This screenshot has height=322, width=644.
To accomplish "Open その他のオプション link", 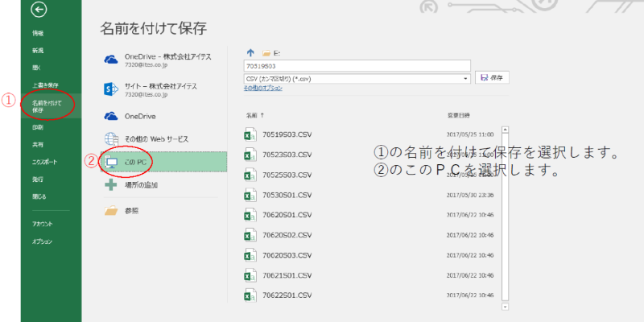I will point(263,88).
